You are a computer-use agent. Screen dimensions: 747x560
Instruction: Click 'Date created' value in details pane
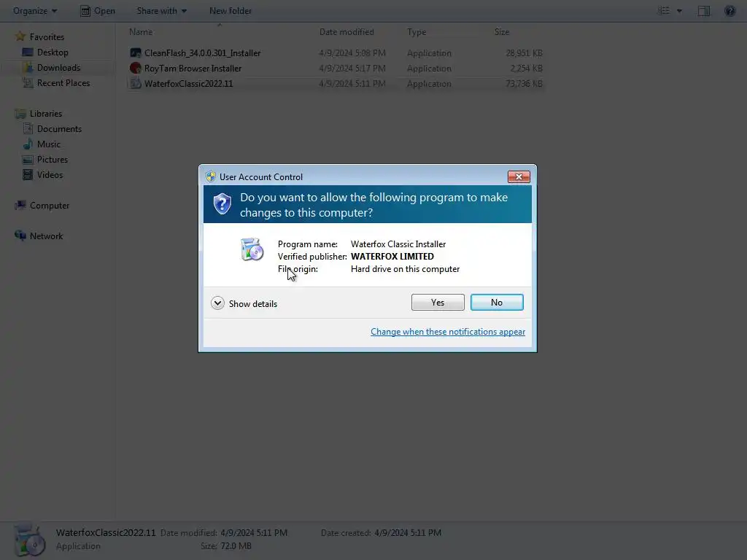tap(408, 532)
